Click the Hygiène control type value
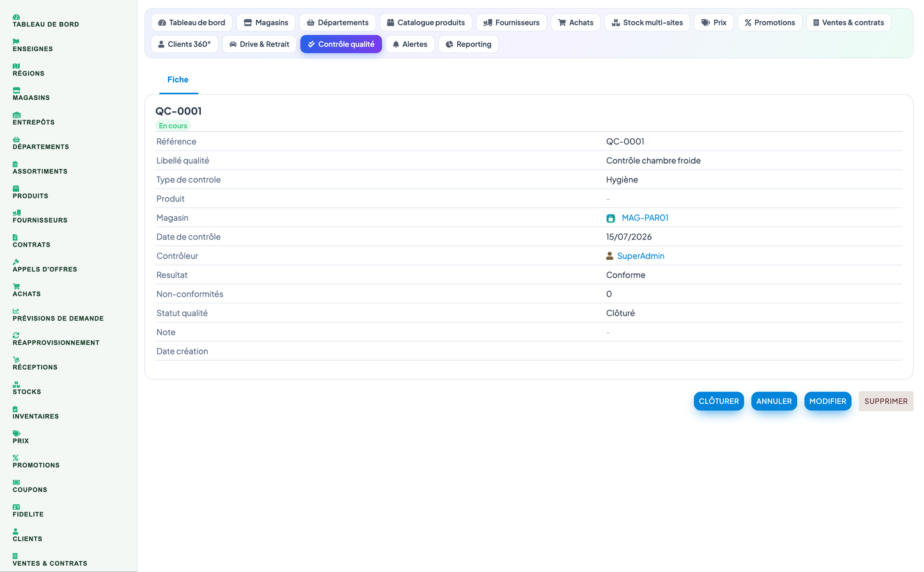 coord(622,180)
